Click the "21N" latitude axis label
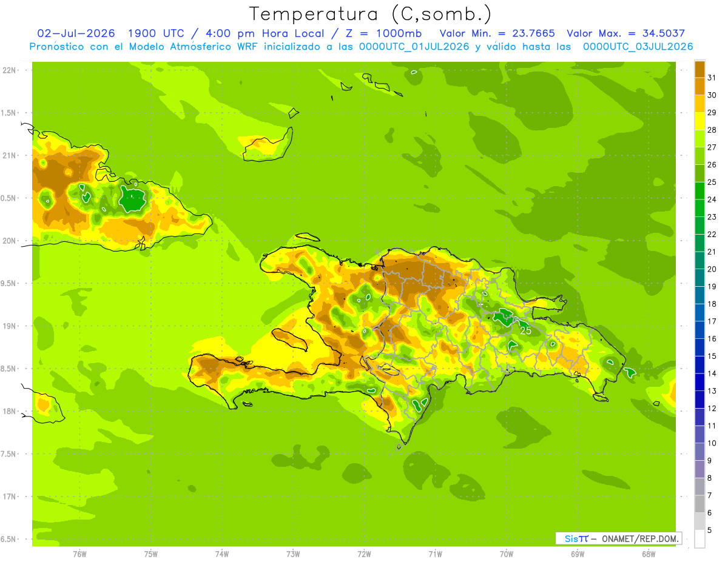 coord(9,155)
